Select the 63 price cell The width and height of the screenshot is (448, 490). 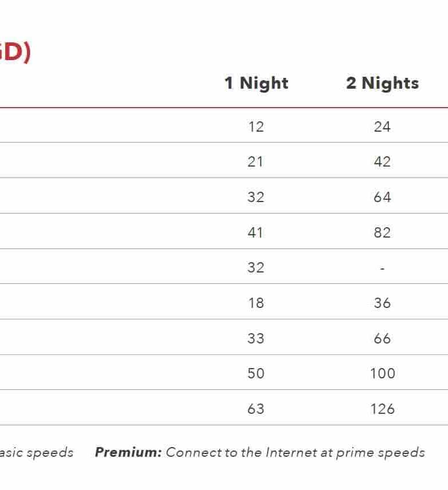click(256, 409)
